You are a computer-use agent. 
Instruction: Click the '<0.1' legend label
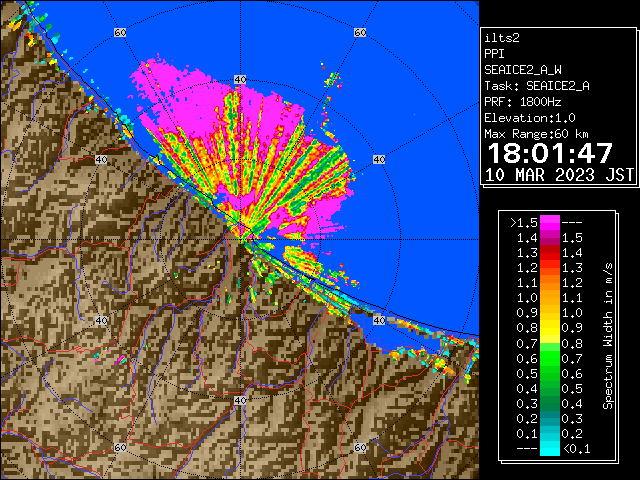pos(577,449)
